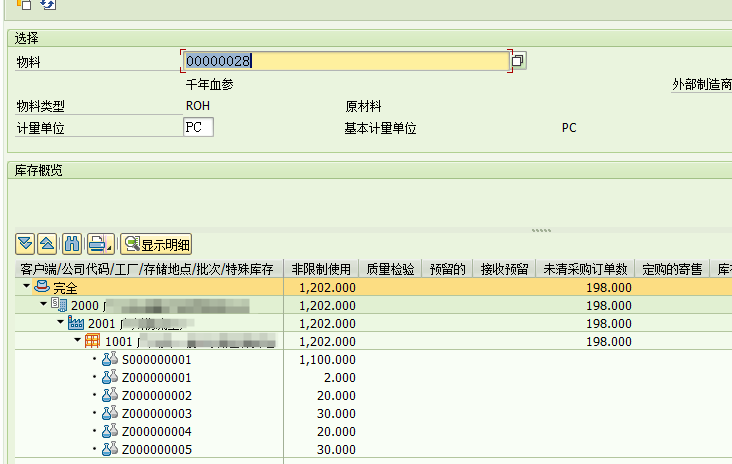Click the 非限制使用 column header
732x464 pixels.
coord(322,269)
